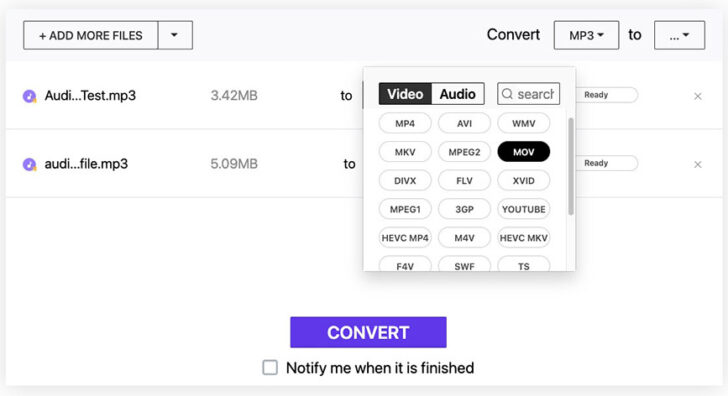Select the highlighted MOV format
This screenshot has height=396, width=728.
tap(524, 152)
